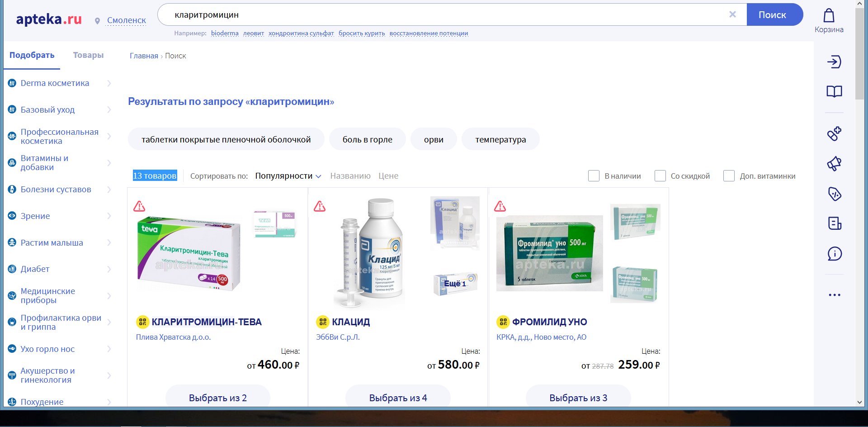Viewport: 868px width, 427px height.
Task: Click the Зрение eye category icon
Action: [12, 216]
